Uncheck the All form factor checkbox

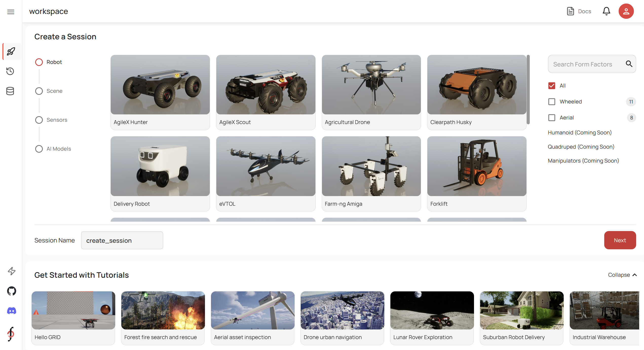click(x=552, y=86)
